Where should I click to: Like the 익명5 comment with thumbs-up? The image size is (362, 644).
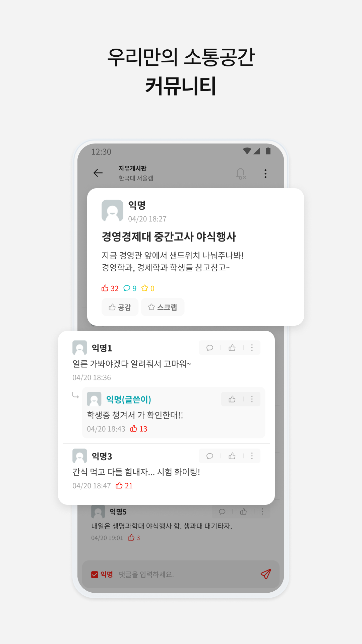coord(243,512)
